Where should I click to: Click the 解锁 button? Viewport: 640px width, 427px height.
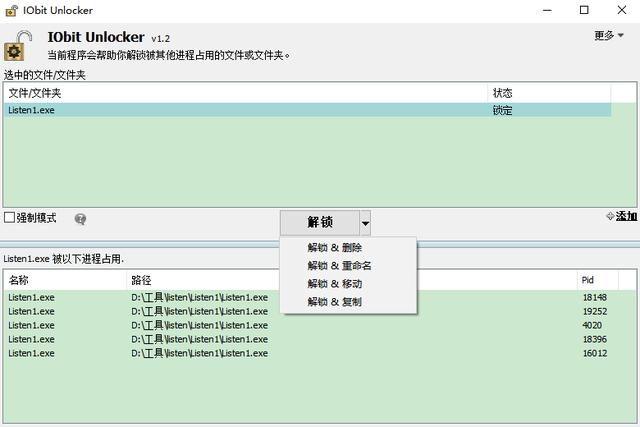point(320,223)
